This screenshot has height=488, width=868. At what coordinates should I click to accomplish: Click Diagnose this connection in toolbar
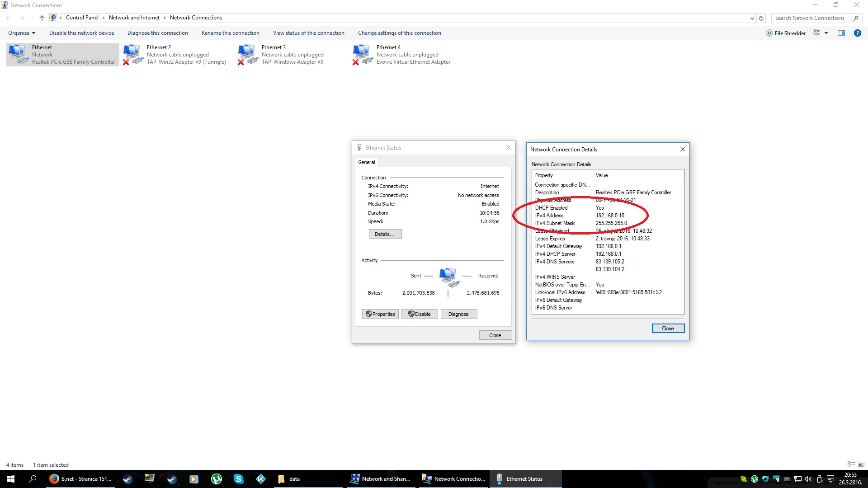[157, 33]
